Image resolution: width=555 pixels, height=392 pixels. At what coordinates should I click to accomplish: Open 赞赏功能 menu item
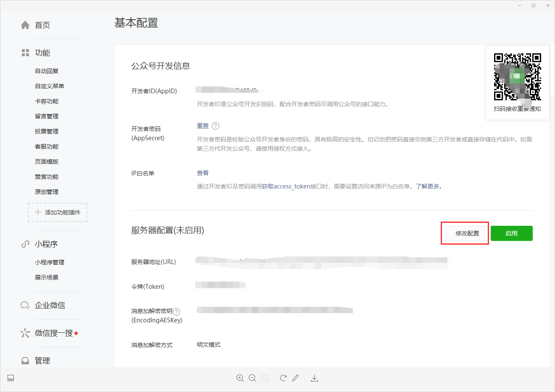point(47,177)
